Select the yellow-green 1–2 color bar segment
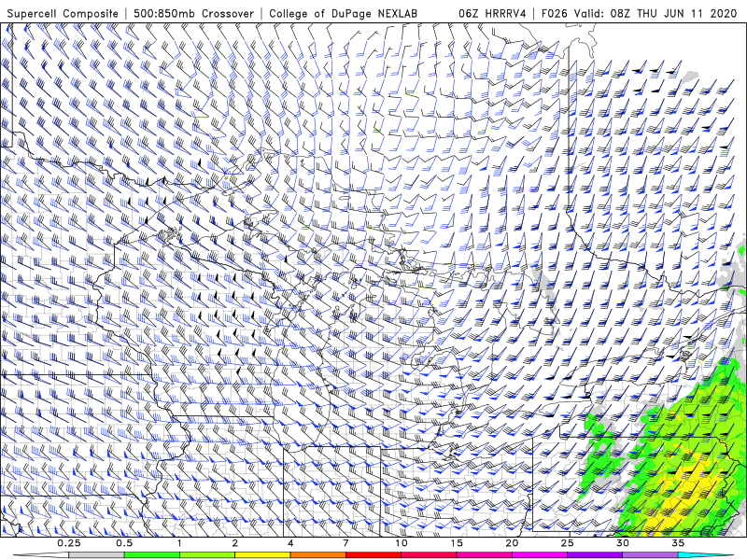747x560 pixels. tap(207, 555)
